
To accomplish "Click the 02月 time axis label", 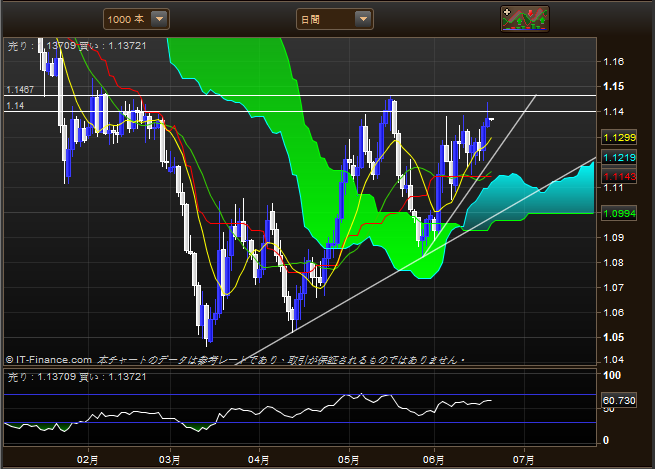I will [88, 460].
